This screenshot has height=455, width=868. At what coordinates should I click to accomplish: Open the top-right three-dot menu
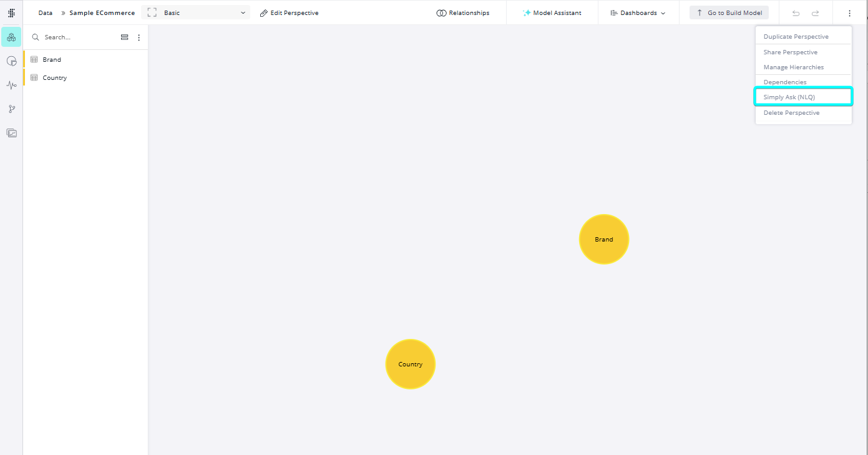pyautogui.click(x=849, y=13)
